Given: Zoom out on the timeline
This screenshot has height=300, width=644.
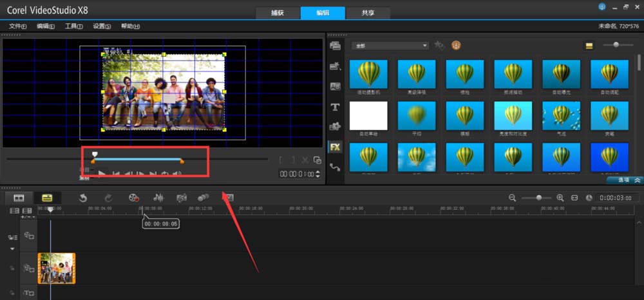Looking at the screenshot, I should click(513, 198).
